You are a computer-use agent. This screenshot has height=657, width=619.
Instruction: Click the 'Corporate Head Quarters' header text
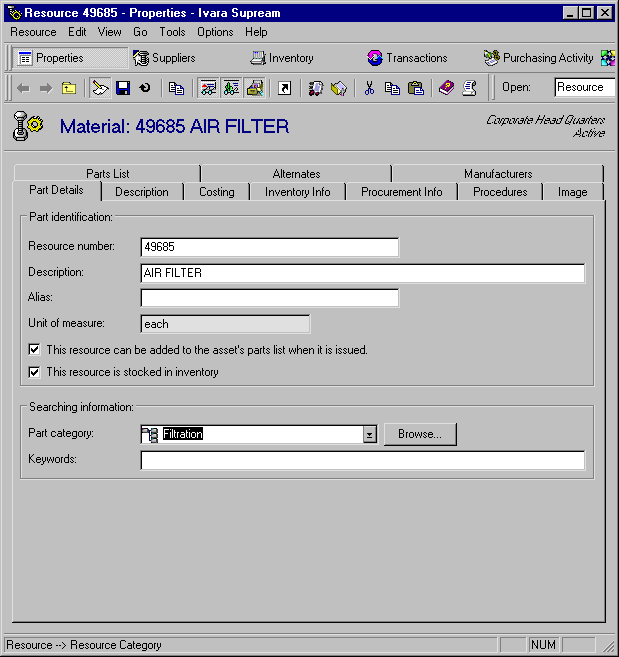tap(545, 120)
